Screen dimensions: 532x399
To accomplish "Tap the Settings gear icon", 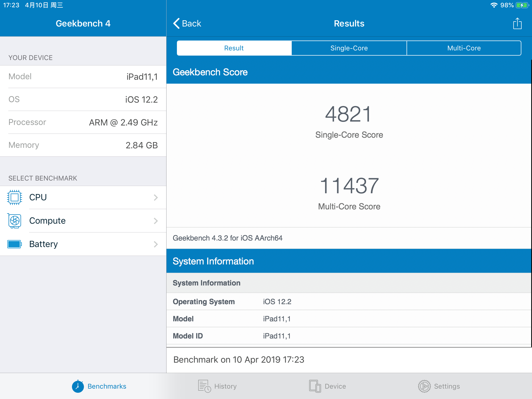I will tap(424, 386).
